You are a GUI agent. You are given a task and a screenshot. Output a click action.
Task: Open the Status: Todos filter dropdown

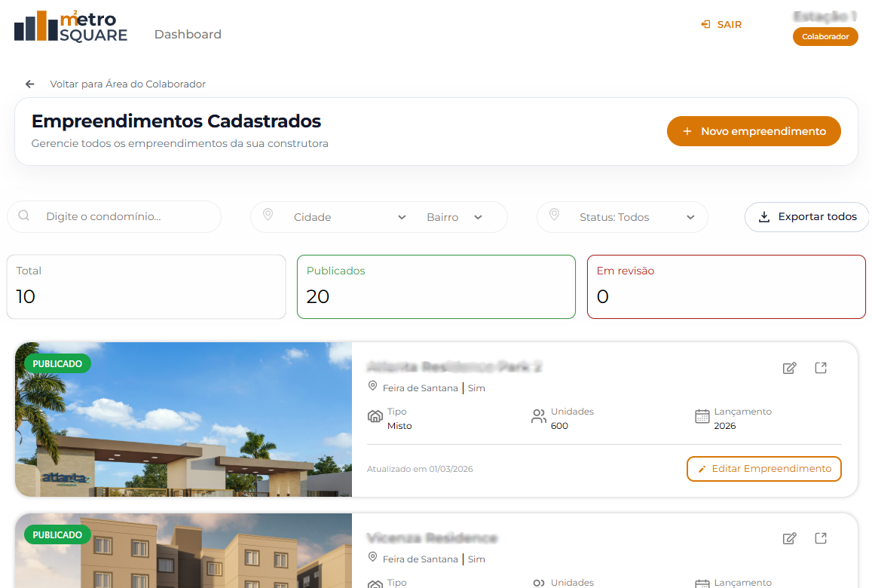click(622, 216)
